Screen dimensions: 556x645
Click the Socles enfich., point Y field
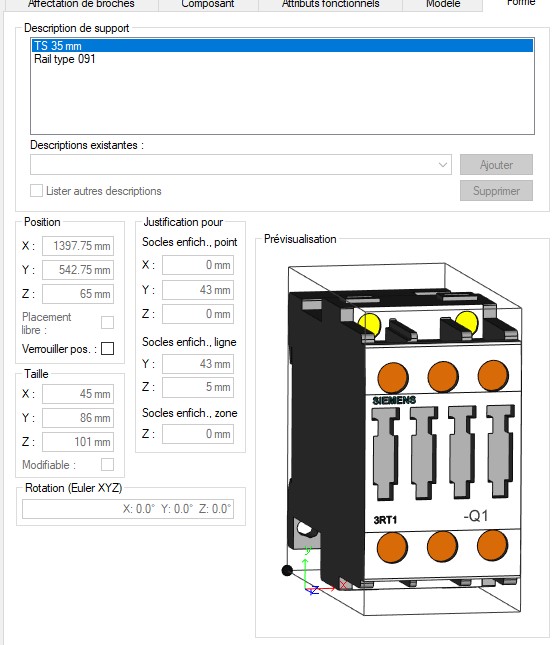[198, 290]
